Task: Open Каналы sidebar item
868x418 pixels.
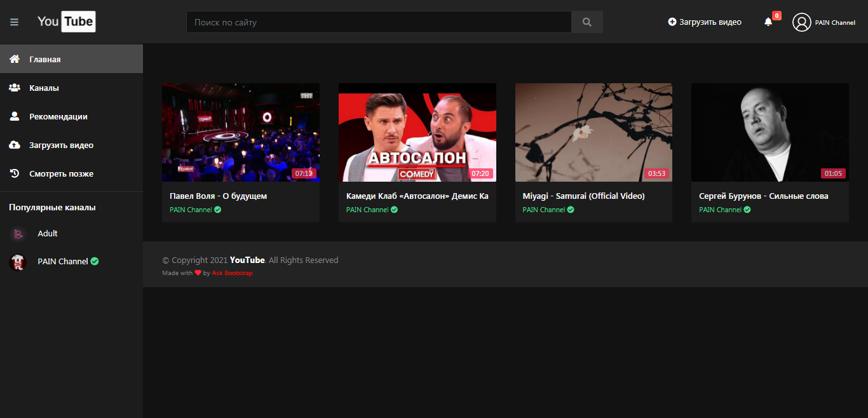Action: coord(71,88)
